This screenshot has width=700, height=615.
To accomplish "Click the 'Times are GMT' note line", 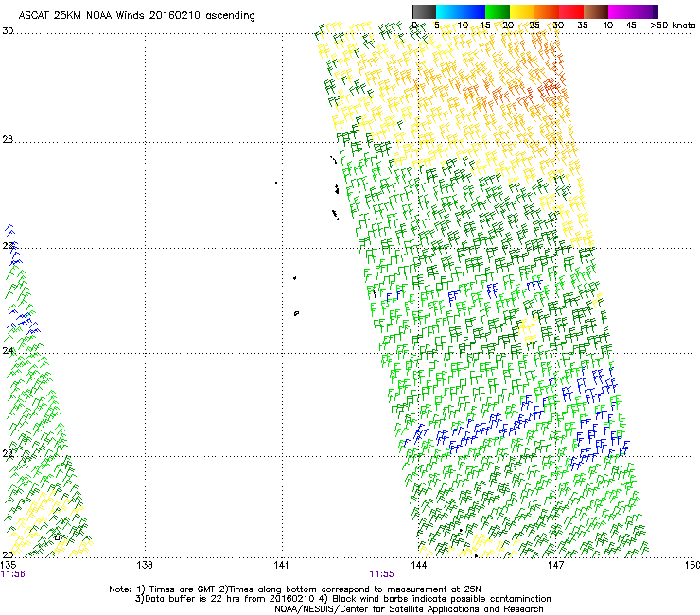I will (295, 589).
